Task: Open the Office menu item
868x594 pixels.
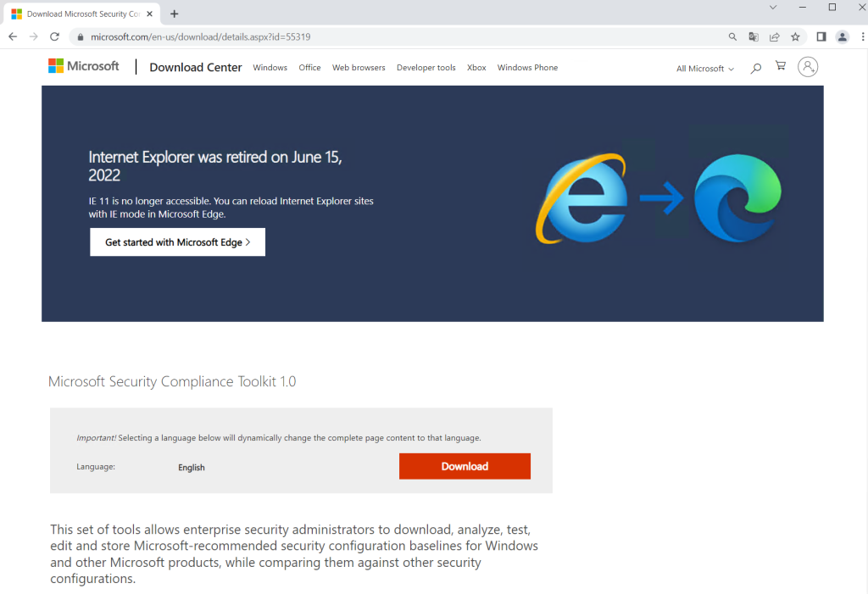Action: (309, 68)
